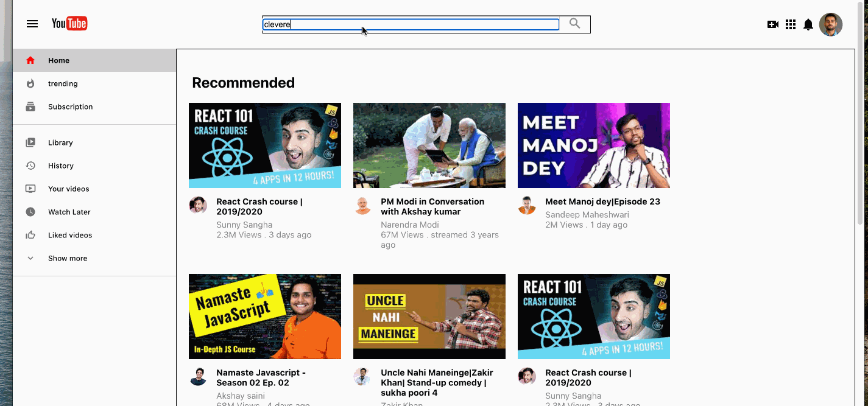This screenshot has height=406, width=868.
Task: Open the Subscription icon in the sidebar
Action: [x=30, y=107]
